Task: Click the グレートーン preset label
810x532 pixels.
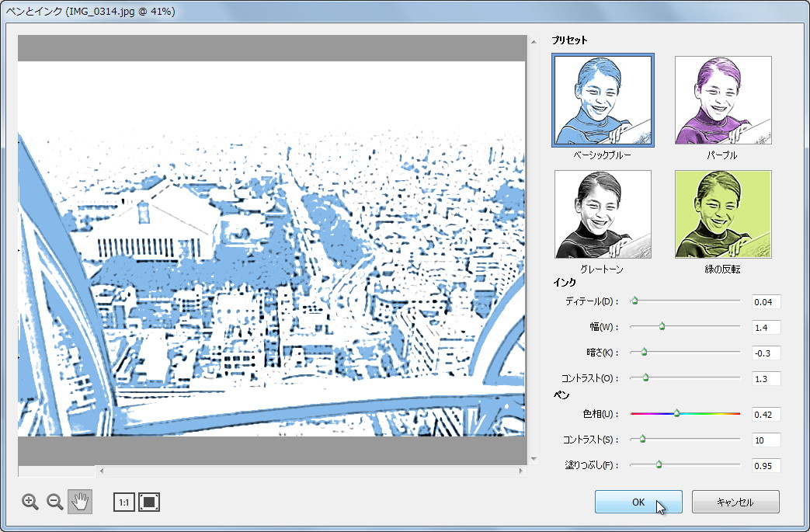Action: click(x=602, y=269)
